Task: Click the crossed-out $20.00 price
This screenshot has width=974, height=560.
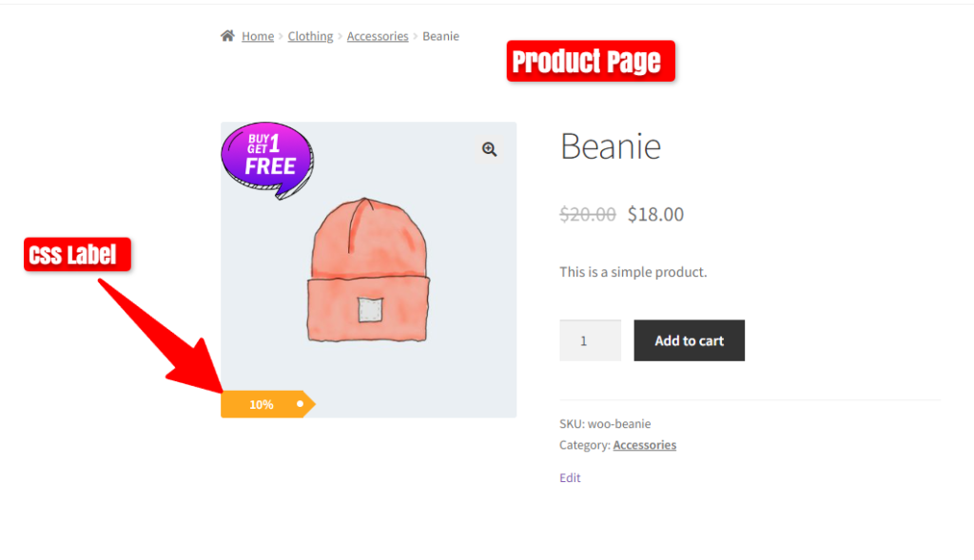Action: pos(587,214)
